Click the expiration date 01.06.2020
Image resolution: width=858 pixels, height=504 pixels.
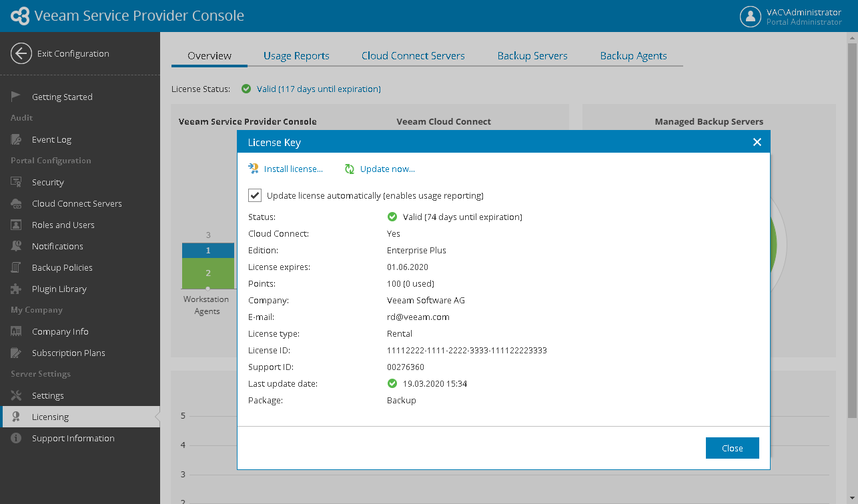409,267
